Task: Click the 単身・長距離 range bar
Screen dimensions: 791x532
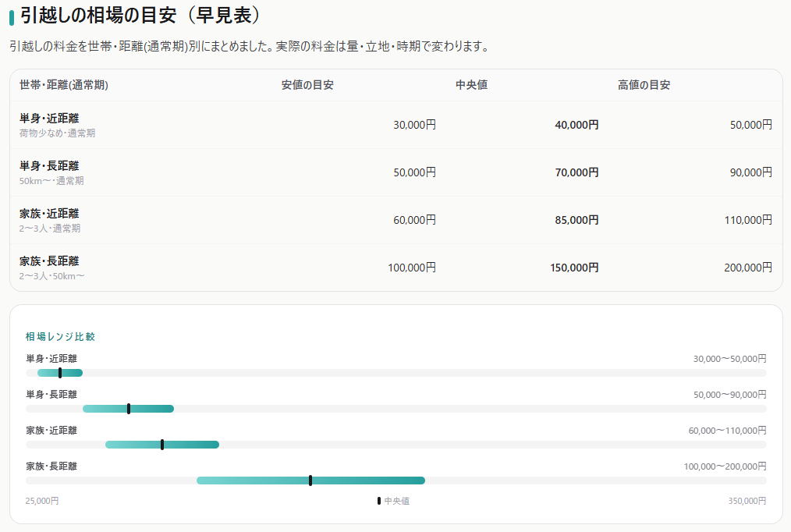Action: coord(128,409)
